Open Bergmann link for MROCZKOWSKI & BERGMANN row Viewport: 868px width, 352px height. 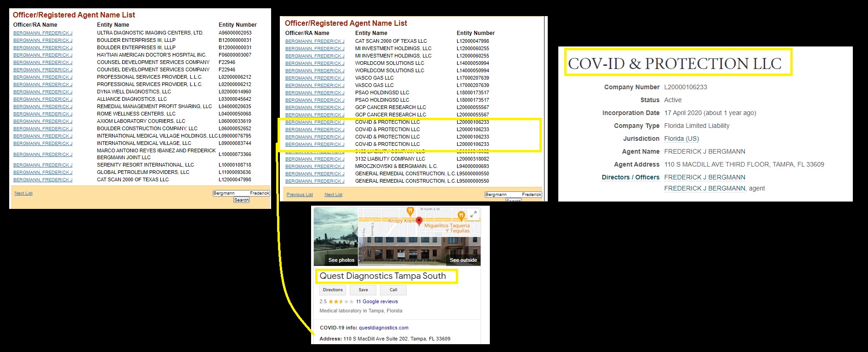315,167
